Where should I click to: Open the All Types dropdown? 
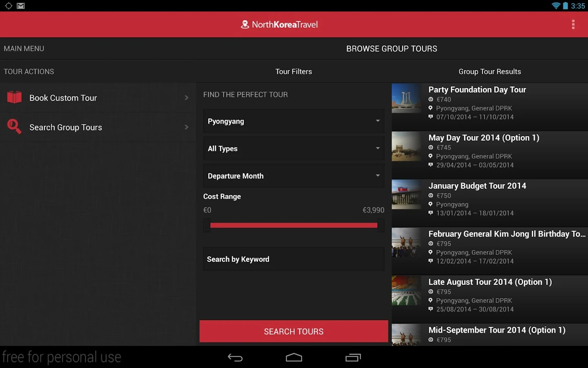tap(293, 148)
